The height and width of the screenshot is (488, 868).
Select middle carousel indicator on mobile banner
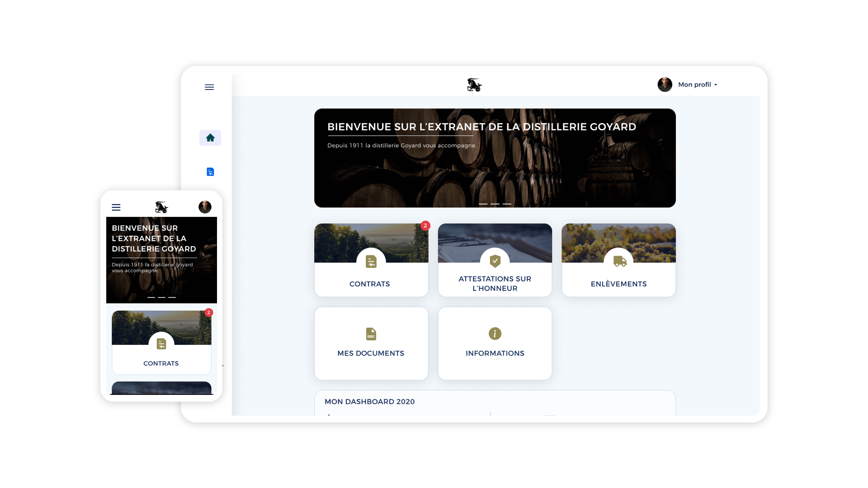(161, 297)
